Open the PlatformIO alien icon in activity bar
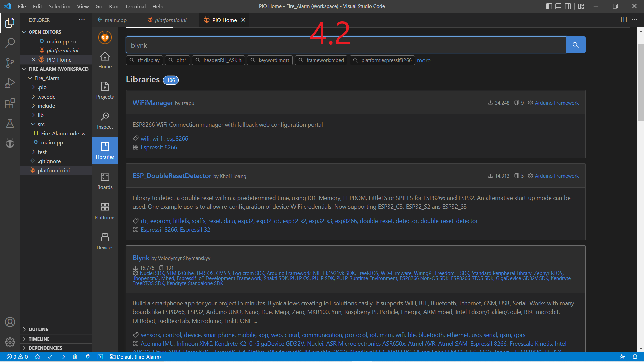 tap(10, 143)
